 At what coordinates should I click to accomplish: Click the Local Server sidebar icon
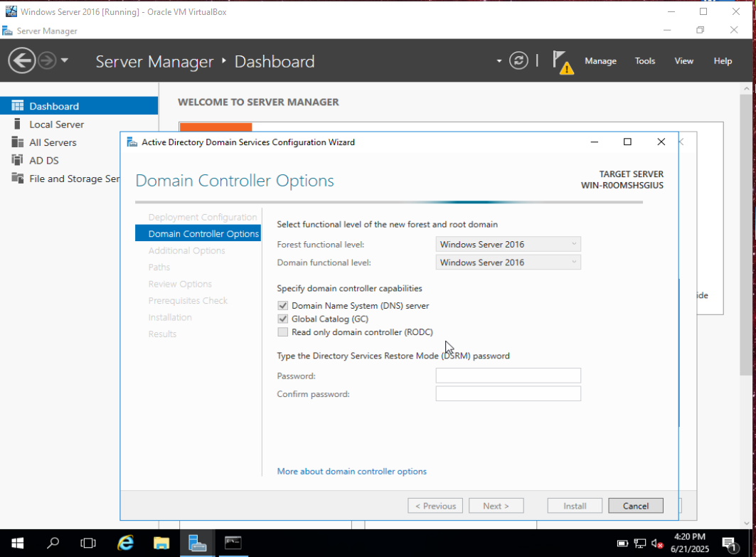tap(17, 124)
